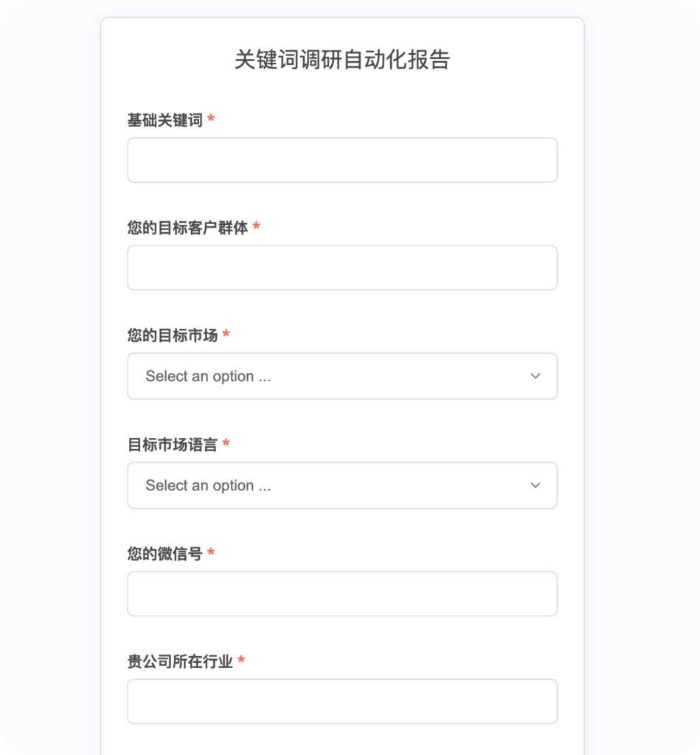Expand the 目标市场语言 select box
This screenshot has width=700, height=755.
pyautogui.click(x=342, y=485)
